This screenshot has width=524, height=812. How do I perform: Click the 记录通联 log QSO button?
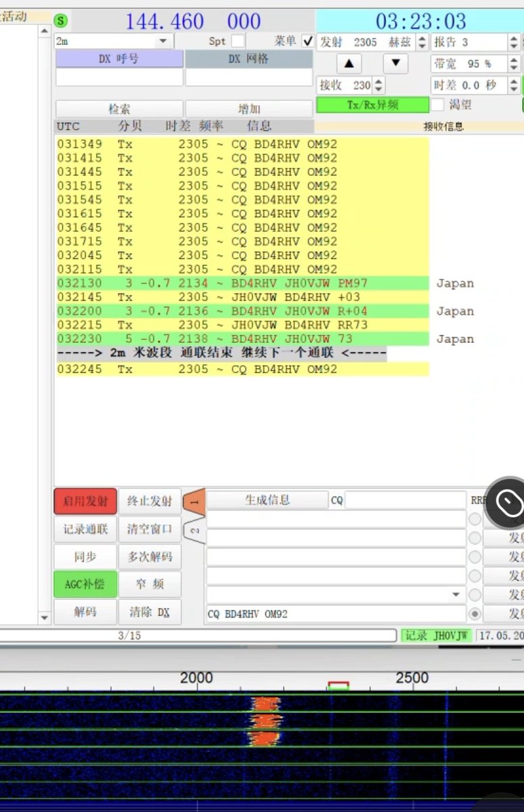85,529
